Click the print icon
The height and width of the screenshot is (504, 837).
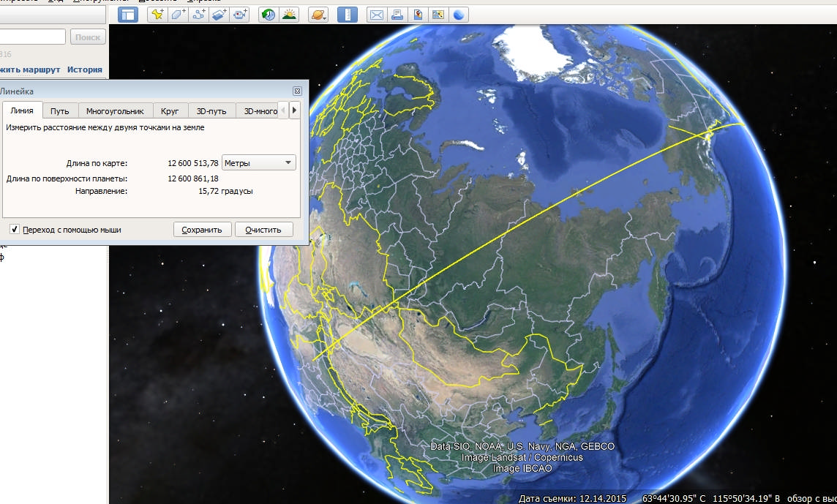click(397, 15)
